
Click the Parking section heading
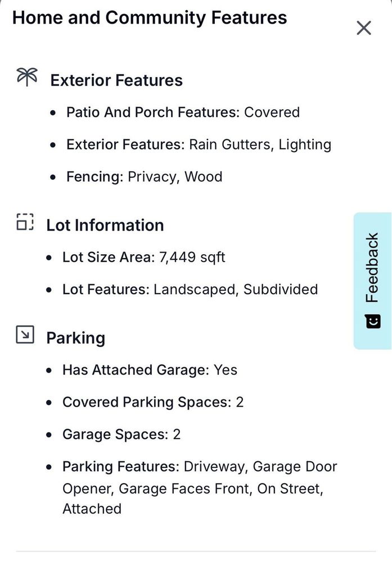coord(75,338)
